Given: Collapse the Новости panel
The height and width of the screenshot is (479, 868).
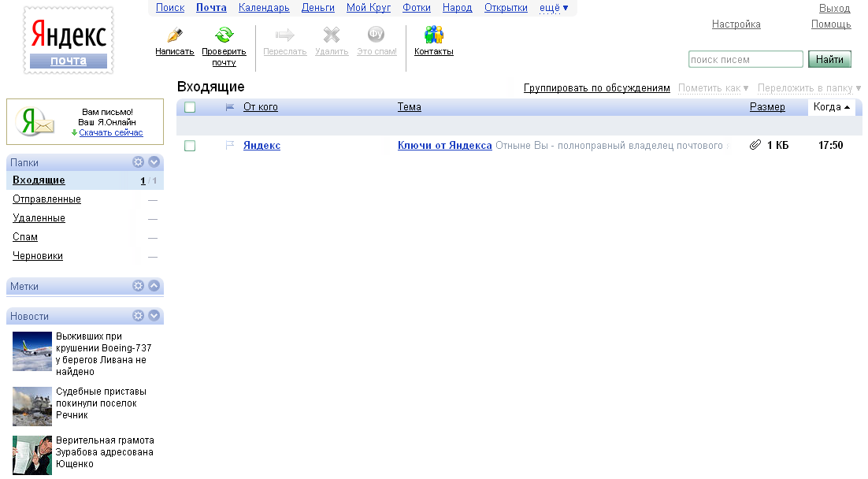Looking at the screenshot, I should point(154,316).
